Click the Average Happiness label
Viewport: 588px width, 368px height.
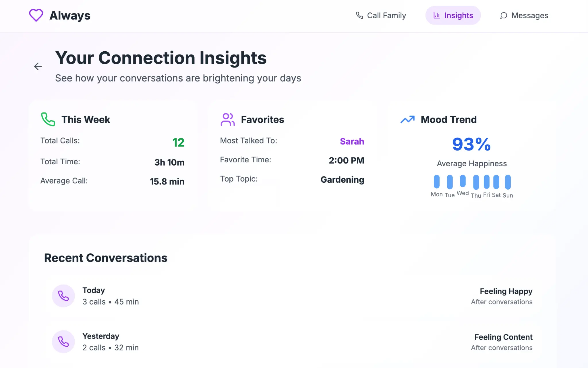click(472, 163)
